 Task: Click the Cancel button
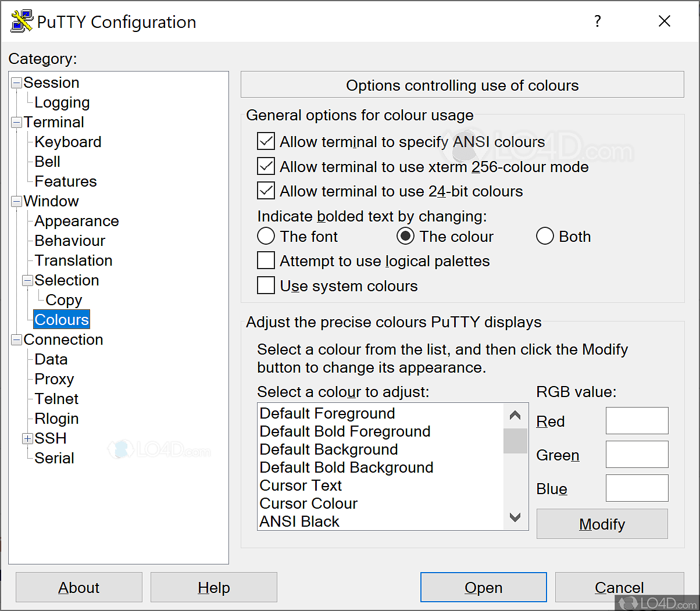(619, 587)
